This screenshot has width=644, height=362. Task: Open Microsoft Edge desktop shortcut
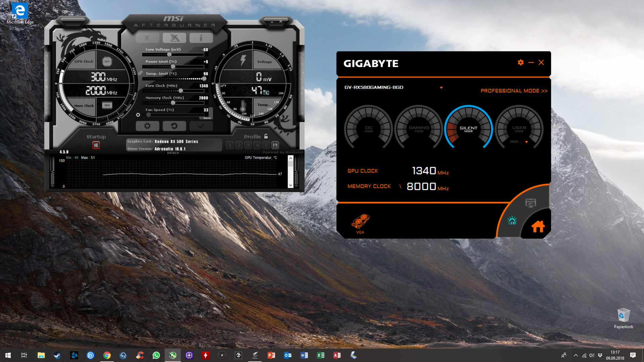pos(20,13)
